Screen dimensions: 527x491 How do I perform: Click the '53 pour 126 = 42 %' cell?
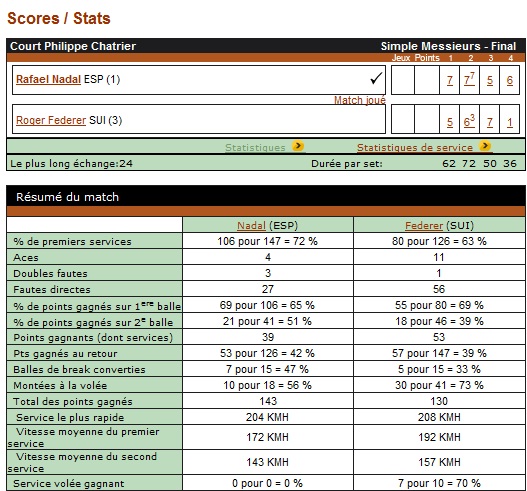(267, 353)
